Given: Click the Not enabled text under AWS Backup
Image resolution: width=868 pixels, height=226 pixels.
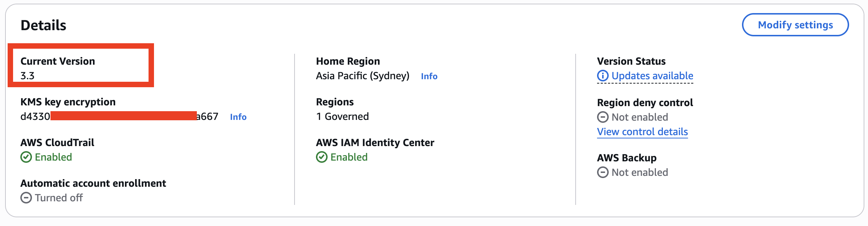Looking at the screenshot, I should coord(640,173).
